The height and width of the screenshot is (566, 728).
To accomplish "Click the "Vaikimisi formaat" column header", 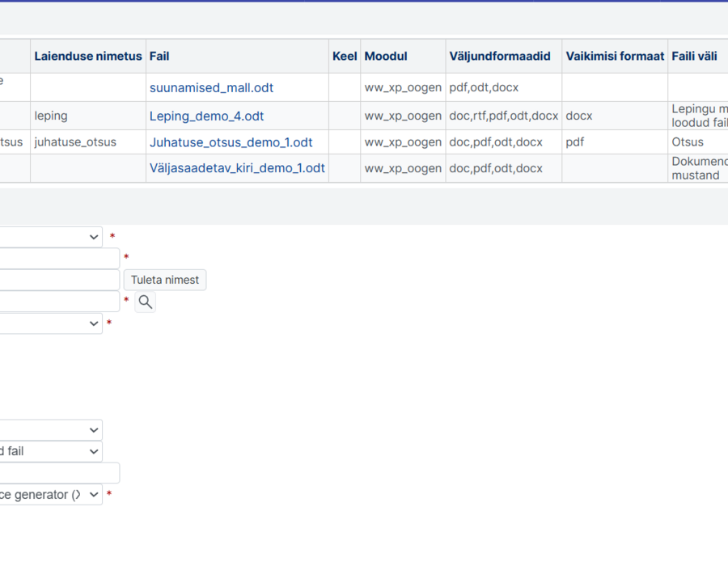I will coord(615,56).
